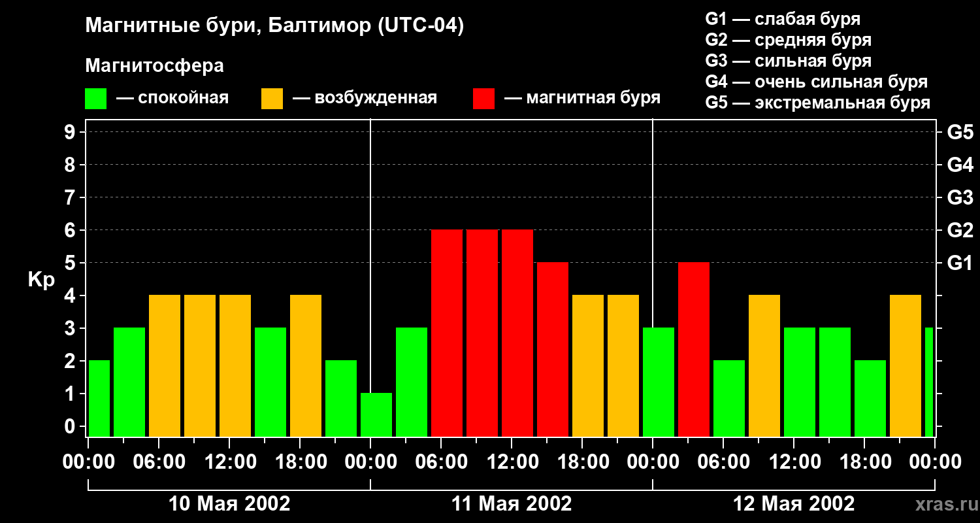Viewport: 980px width, 523px height.
Task: Click the '11 Мая 2002' date label
Action: 512,503
